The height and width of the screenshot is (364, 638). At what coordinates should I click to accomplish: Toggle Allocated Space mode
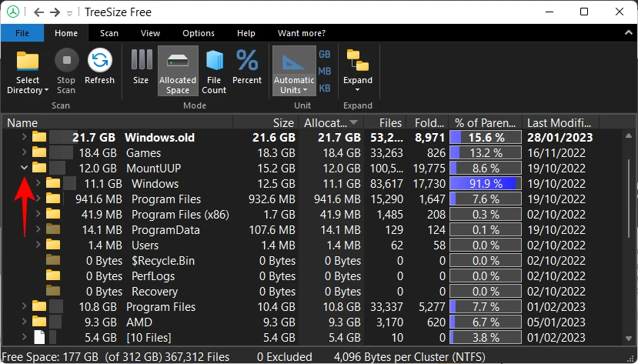tap(177, 63)
